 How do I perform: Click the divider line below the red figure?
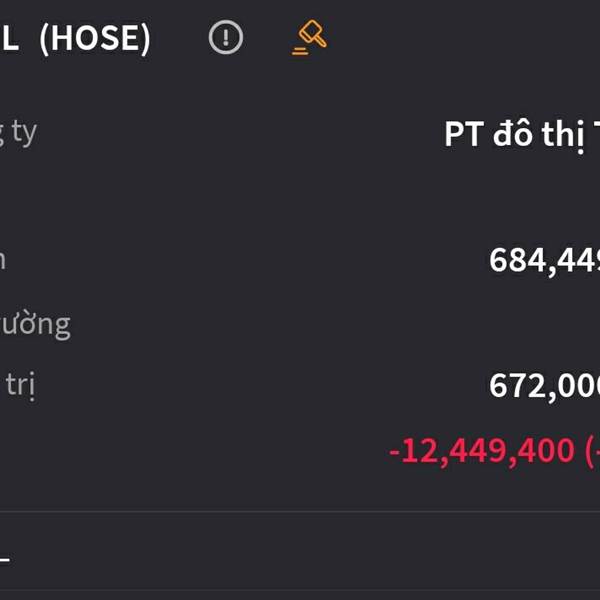click(x=300, y=512)
